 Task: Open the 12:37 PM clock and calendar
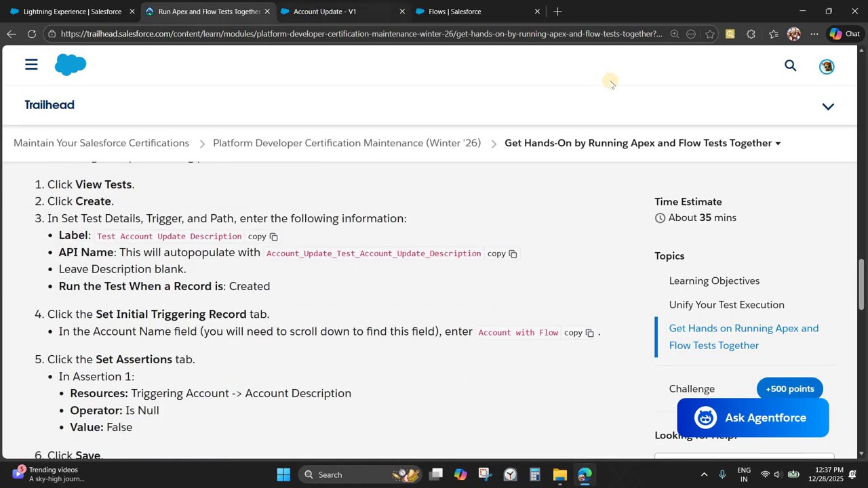(825, 474)
